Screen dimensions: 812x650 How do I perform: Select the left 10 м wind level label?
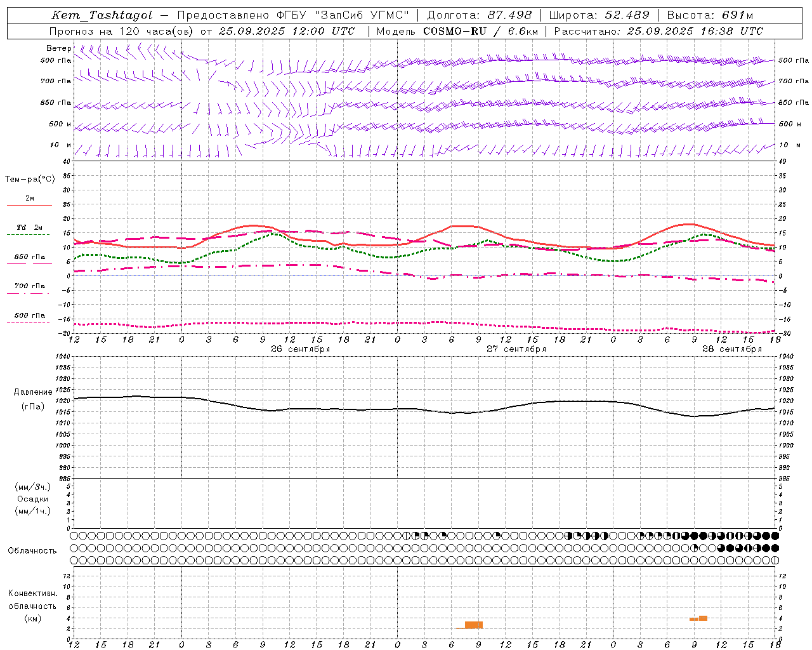point(61,145)
